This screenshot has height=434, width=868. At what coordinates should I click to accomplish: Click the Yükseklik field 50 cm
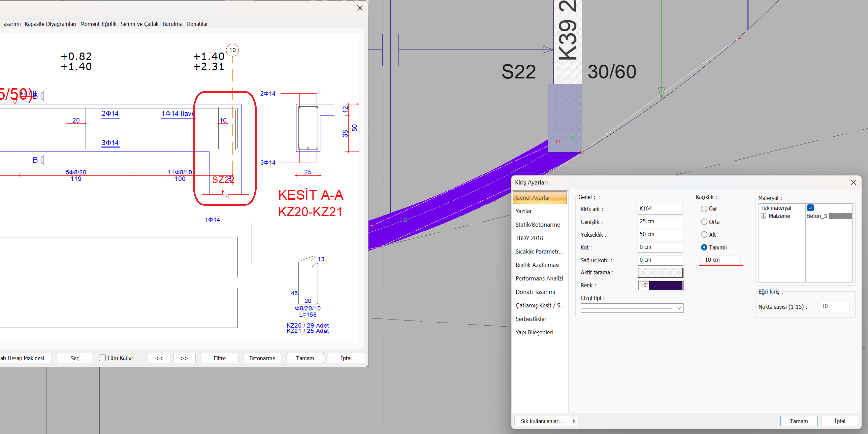pyautogui.click(x=660, y=235)
